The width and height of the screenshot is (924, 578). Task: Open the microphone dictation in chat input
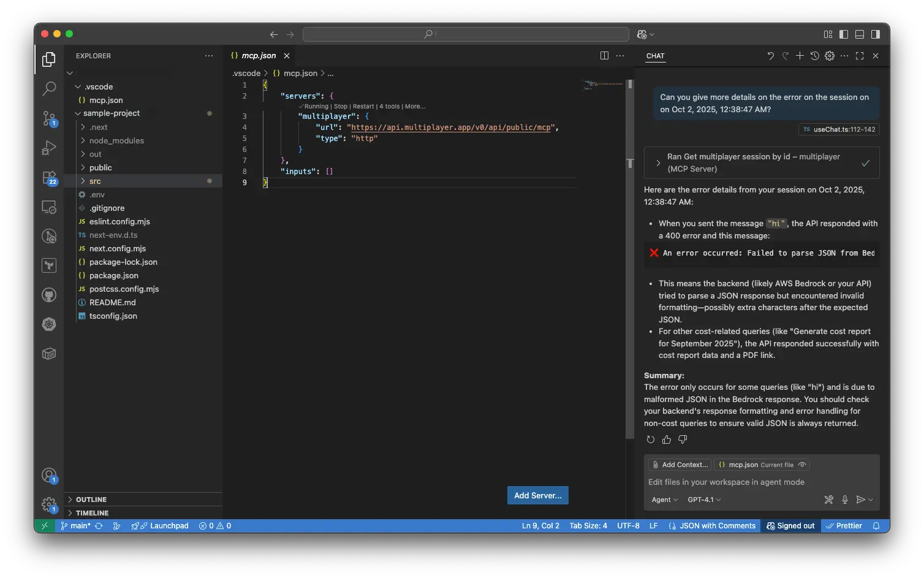pyautogui.click(x=845, y=500)
